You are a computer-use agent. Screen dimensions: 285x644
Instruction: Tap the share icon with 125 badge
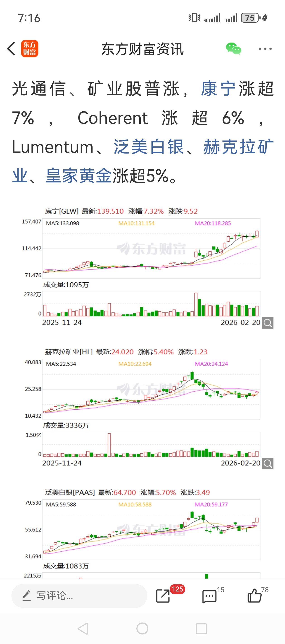[x=163, y=596]
